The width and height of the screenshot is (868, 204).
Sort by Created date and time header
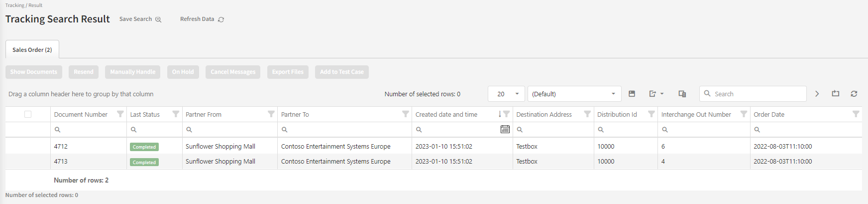446,114
